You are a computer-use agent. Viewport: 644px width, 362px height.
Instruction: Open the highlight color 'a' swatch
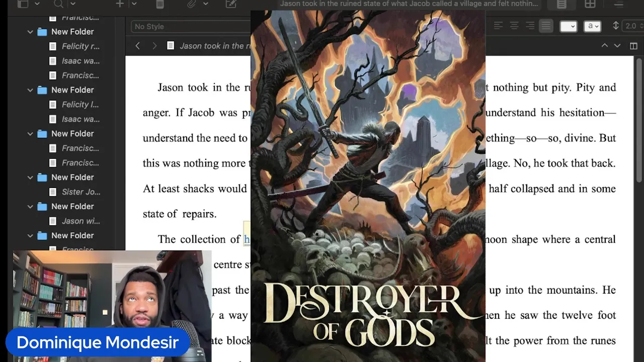(x=592, y=26)
